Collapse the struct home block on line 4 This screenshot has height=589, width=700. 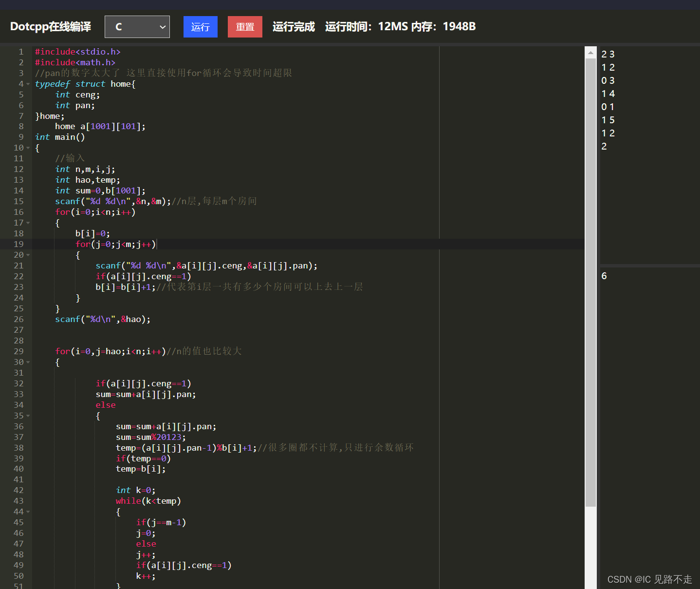28,83
